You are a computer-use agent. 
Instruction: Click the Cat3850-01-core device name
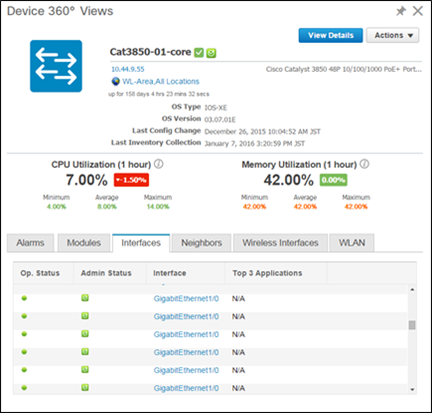(x=150, y=52)
